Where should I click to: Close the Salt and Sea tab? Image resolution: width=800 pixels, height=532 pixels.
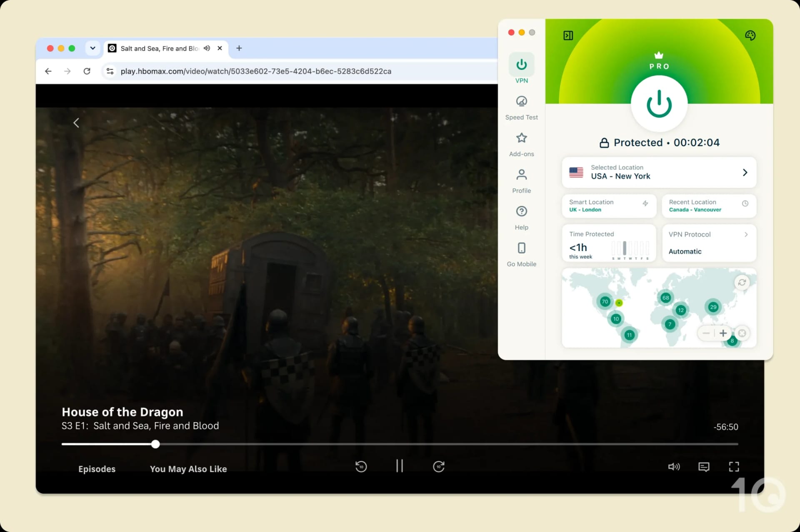coord(220,48)
